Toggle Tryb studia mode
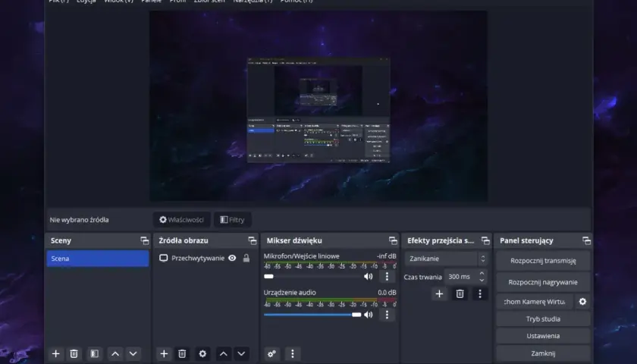The height and width of the screenshot is (364, 637). (x=543, y=319)
